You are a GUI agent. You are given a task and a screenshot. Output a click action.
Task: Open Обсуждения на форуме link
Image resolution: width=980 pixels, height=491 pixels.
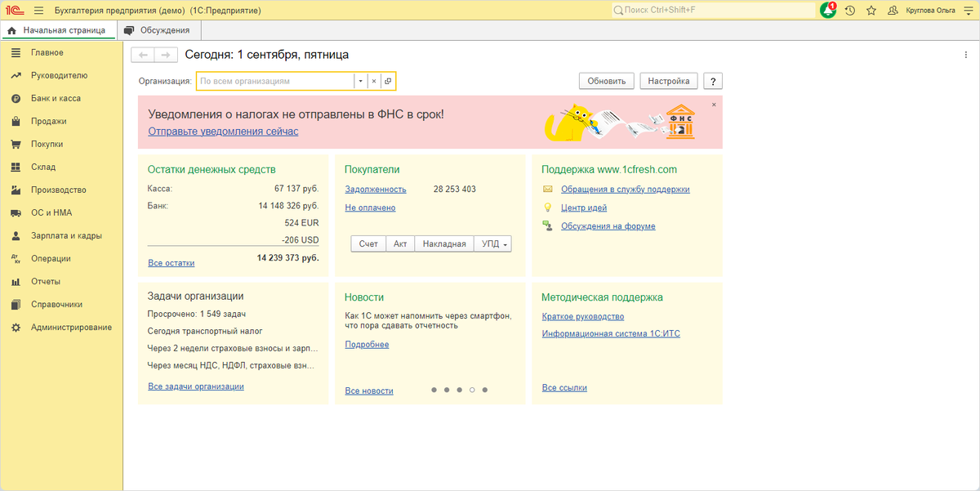coord(608,226)
